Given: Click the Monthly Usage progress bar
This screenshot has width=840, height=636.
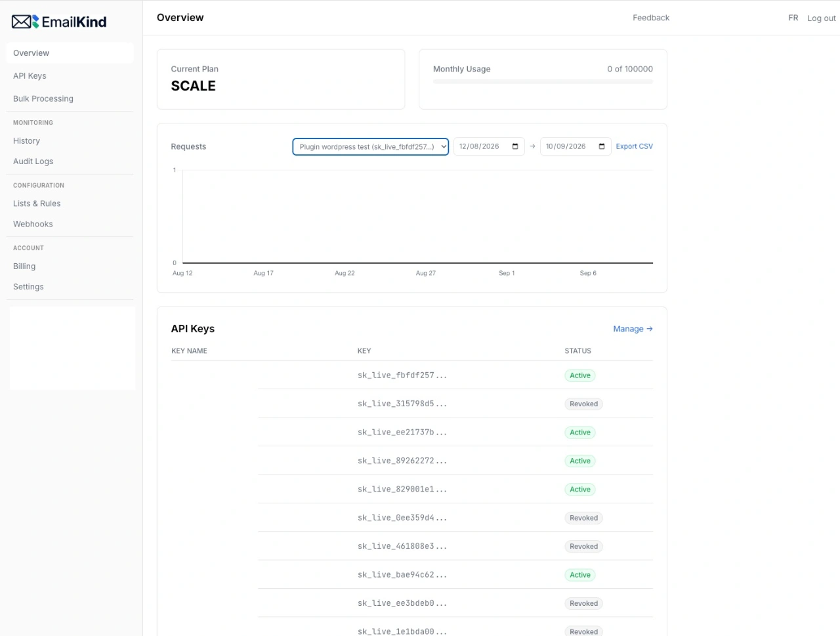Looking at the screenshot, I should (x=543, y=82).
